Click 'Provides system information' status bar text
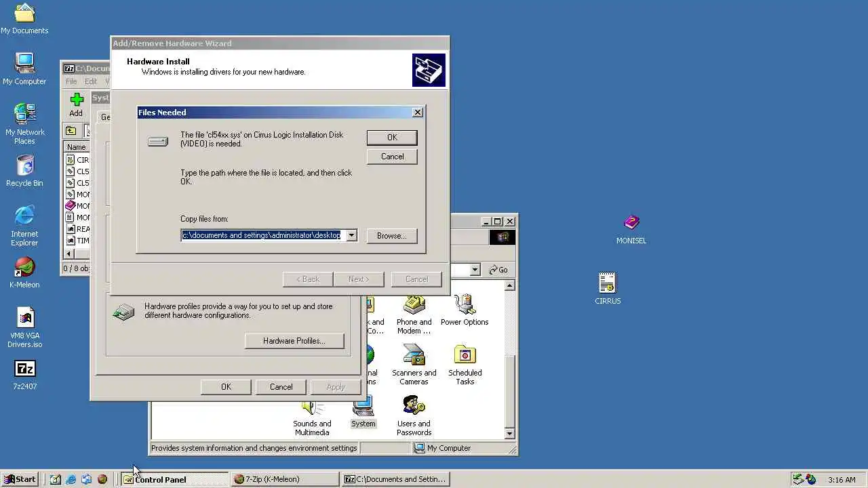 254,448
